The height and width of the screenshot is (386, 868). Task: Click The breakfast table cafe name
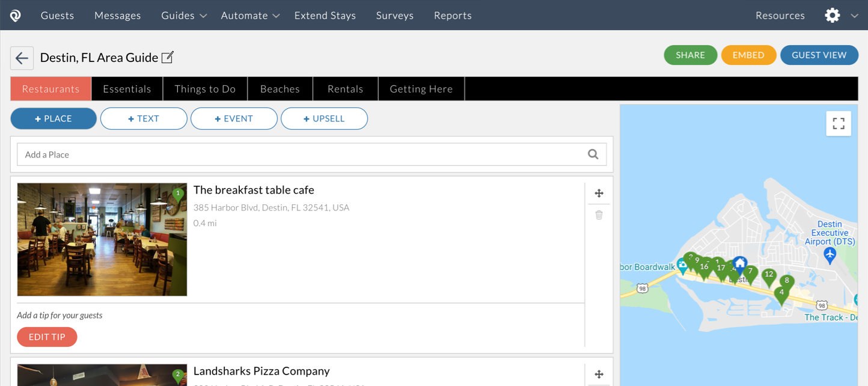pyautogui.click(x=254, y=190)
